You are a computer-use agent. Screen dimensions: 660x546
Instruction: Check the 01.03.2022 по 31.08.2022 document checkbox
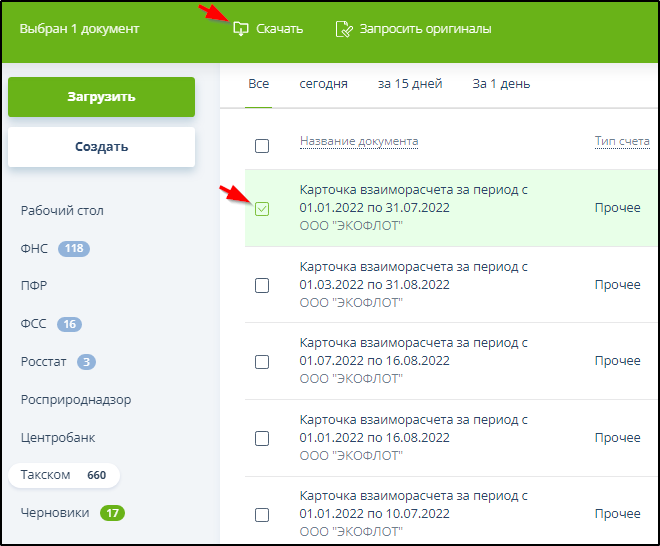[x=262, y=285]
